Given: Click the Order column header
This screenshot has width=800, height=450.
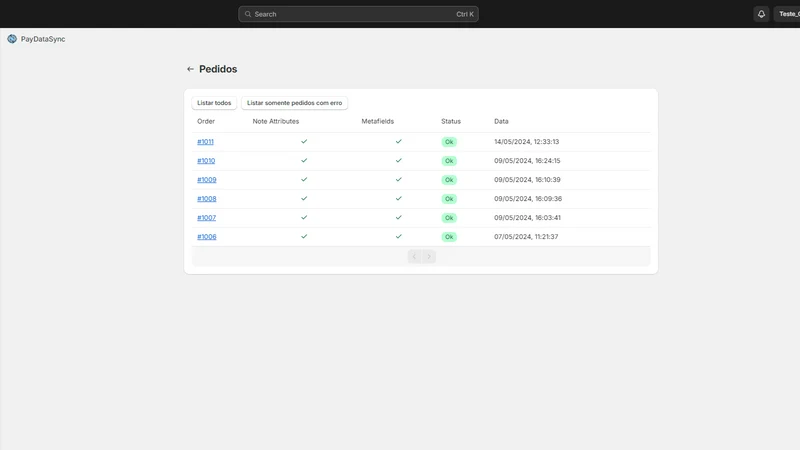Looking at the screenshot, I should tap(206, 121).
